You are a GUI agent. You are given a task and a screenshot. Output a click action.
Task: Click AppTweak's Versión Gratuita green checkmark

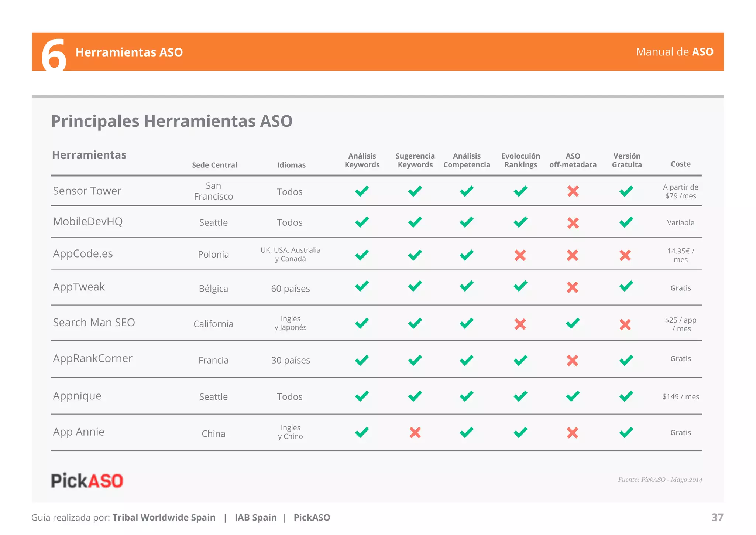click(626, 286)
